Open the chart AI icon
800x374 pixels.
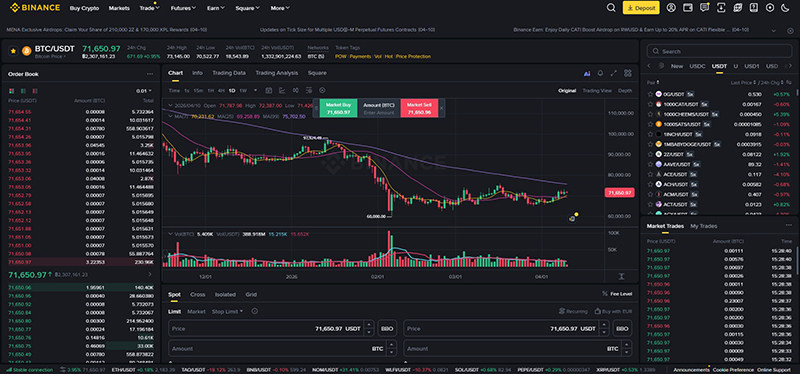pyautogui.click(x=587, y=73)
